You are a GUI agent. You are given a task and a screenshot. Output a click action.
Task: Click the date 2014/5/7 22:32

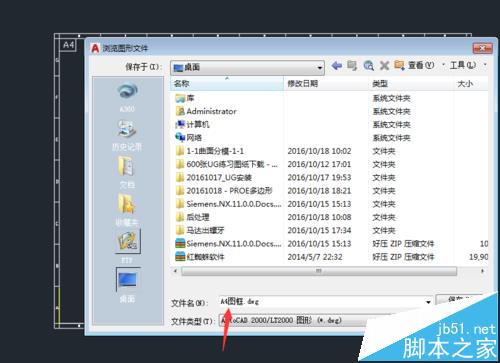click(315, 257)
